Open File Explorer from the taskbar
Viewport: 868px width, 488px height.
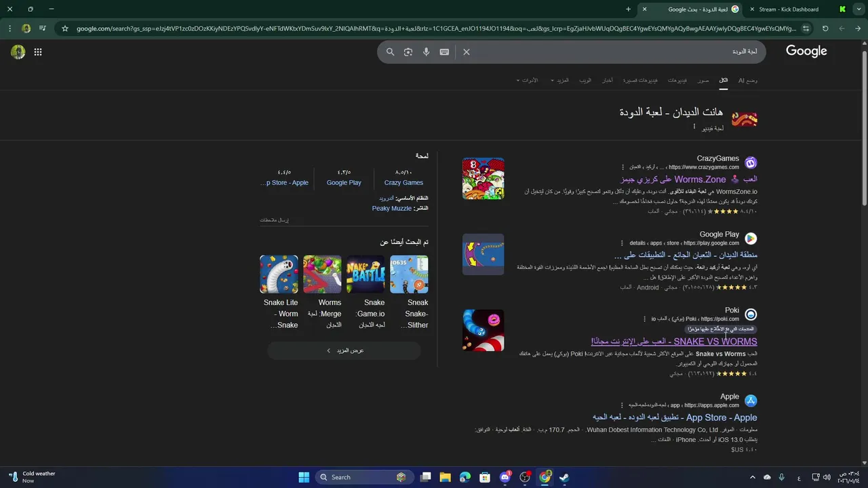(445, 477)
